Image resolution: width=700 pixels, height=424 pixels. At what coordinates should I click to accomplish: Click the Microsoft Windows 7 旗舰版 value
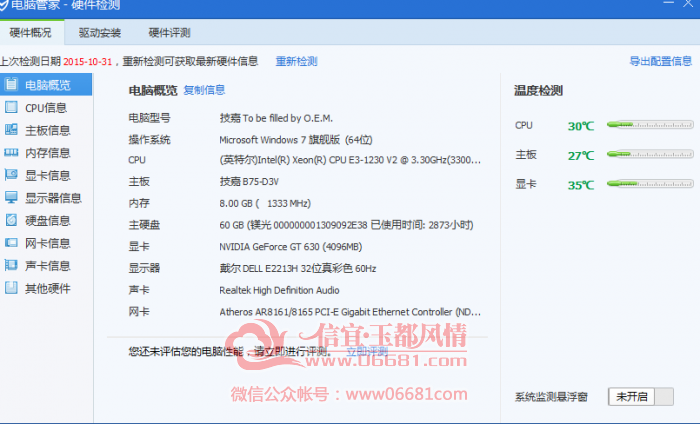pos(296,140)
